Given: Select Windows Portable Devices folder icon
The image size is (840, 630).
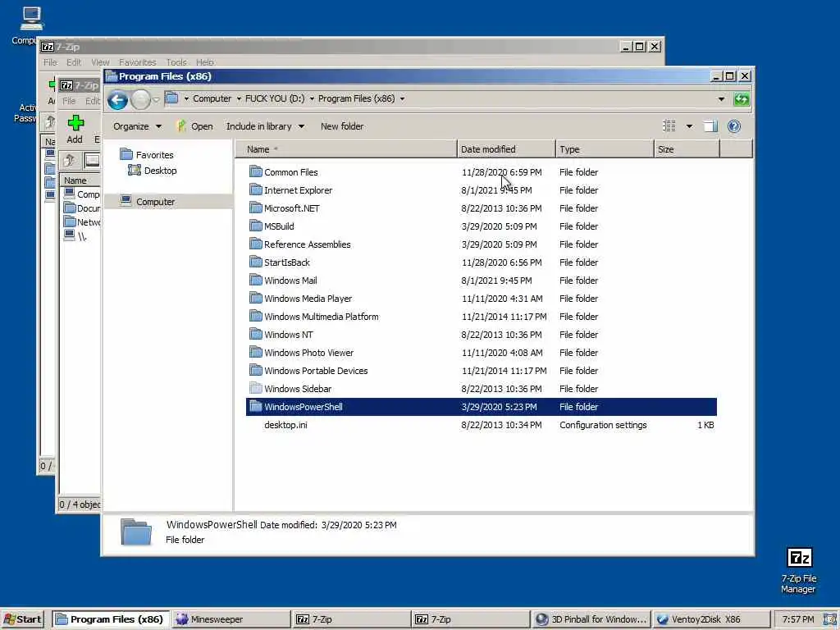Looking at the screenshot, I should tap(256, 370).
